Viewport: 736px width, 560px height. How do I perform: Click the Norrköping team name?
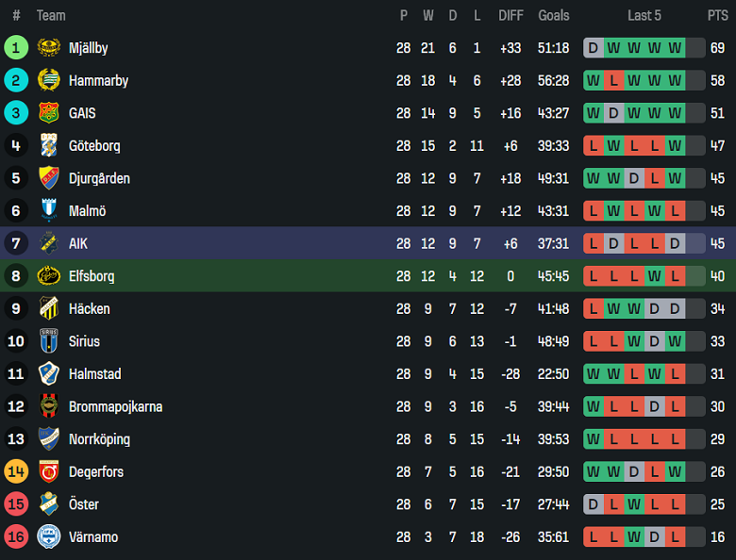coord(99,439)
